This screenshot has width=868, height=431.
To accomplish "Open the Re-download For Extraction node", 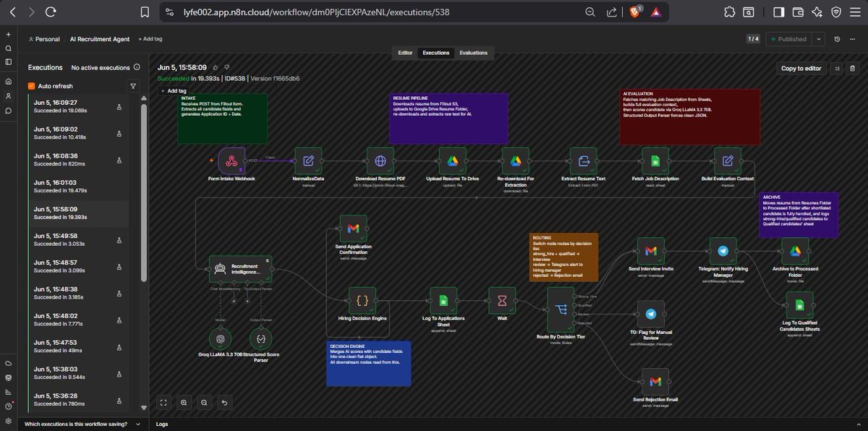I will (516, 161).
